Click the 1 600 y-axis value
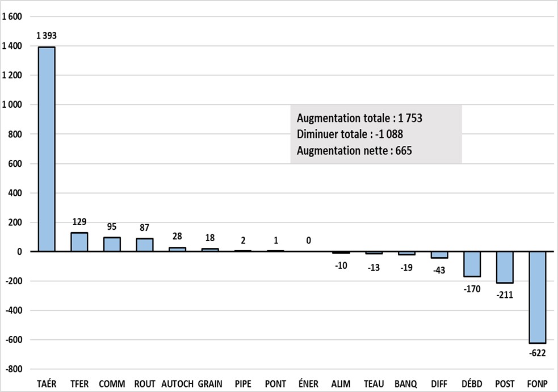 coord(12,16)
